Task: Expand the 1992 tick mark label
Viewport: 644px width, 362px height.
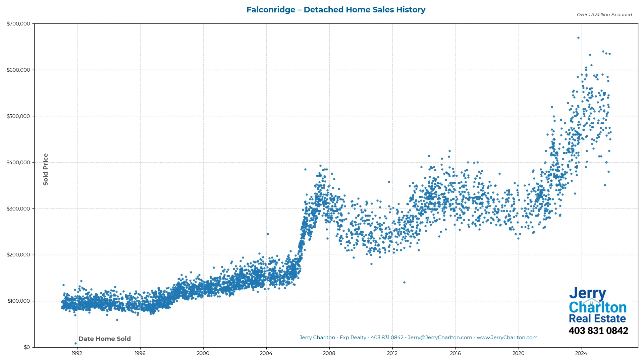Action: click(77, 353)
